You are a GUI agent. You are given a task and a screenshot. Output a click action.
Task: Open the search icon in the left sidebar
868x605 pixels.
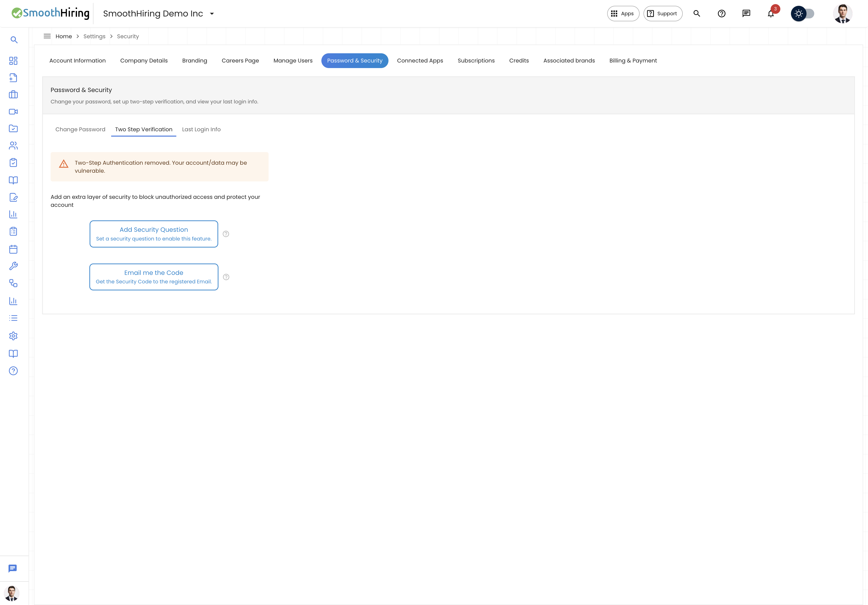(14, 40)
